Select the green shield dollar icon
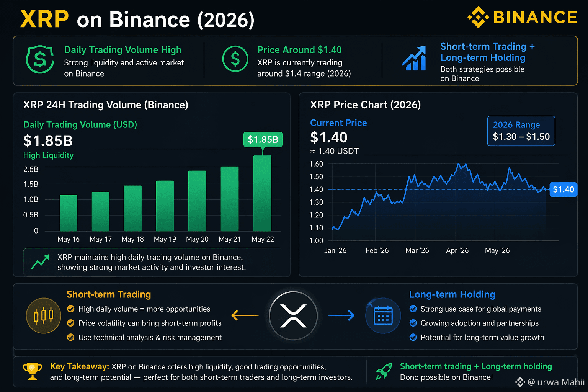The height and width of the screenshot is (392, 588). click(x=40, y=60)
